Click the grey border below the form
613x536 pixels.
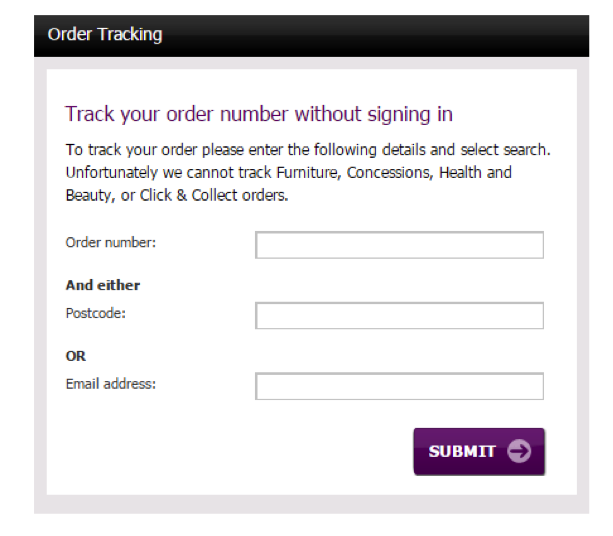311,504
